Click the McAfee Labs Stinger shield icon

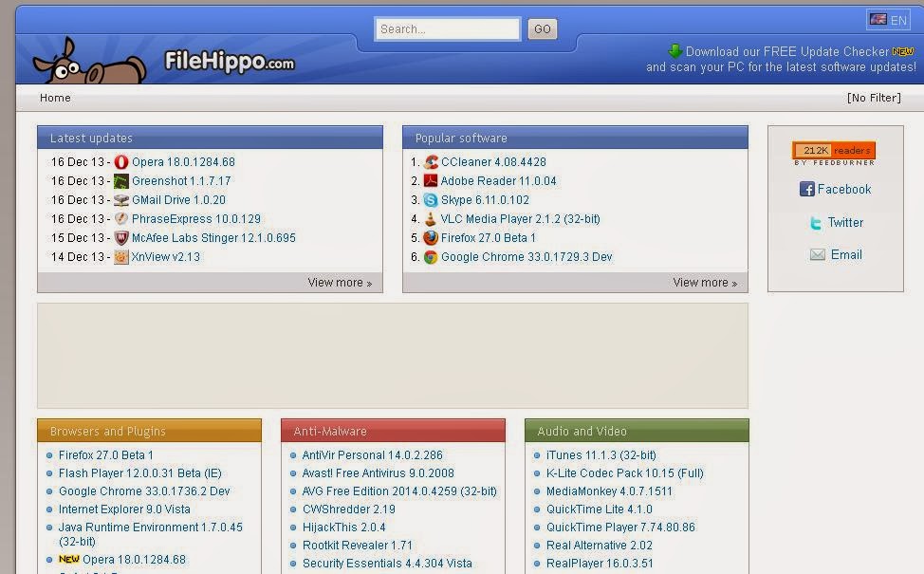click(121, 238)
